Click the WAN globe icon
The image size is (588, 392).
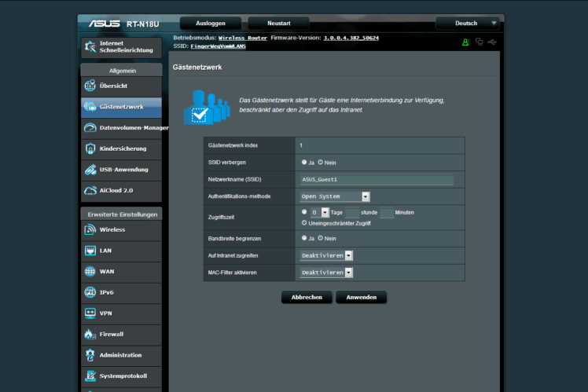point(90,271)
